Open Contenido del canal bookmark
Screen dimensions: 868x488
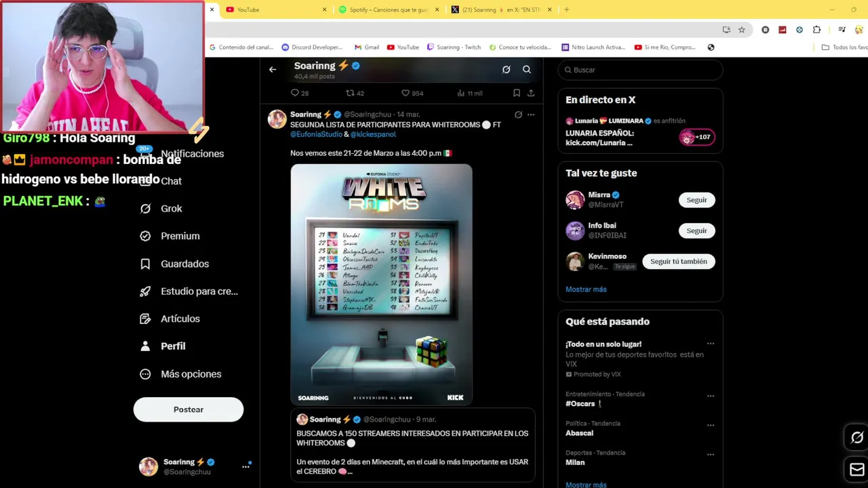tap(241, 47)
